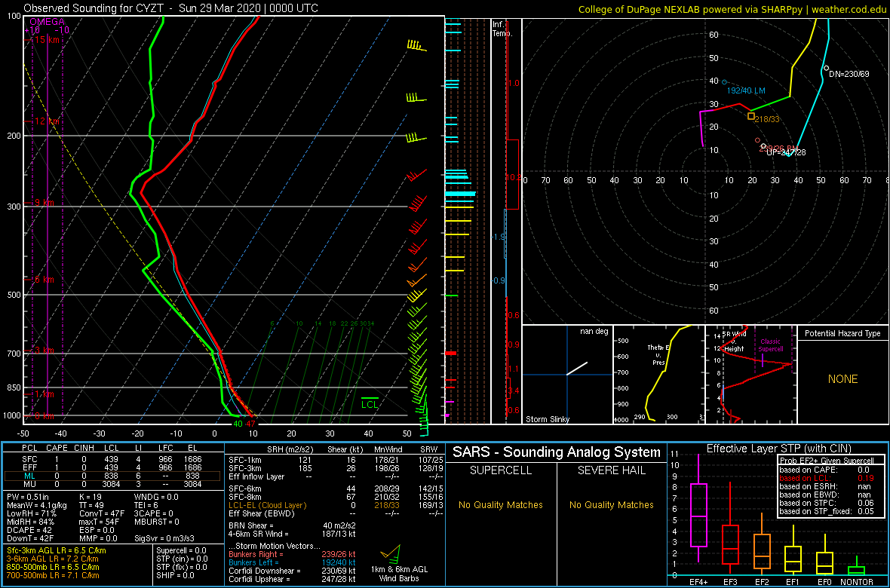The image size is (890, 588).
Task: Click the blue 192/40 LM marker circle
Action: coord(724,82)
